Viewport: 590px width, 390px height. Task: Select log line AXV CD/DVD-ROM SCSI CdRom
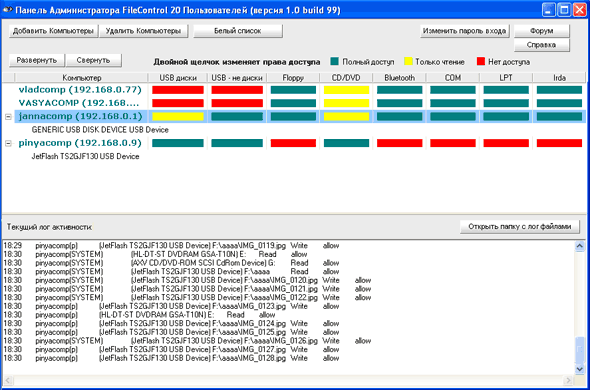coord(171,263)
